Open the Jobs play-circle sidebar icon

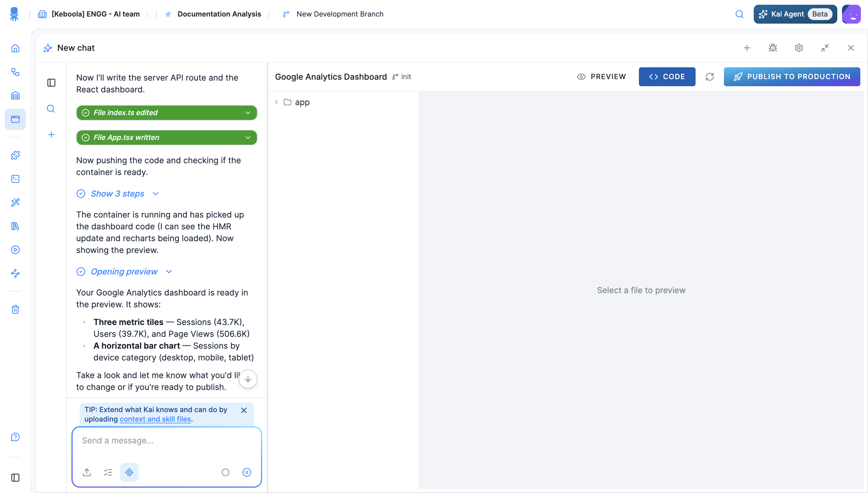(x=15, y=250)
